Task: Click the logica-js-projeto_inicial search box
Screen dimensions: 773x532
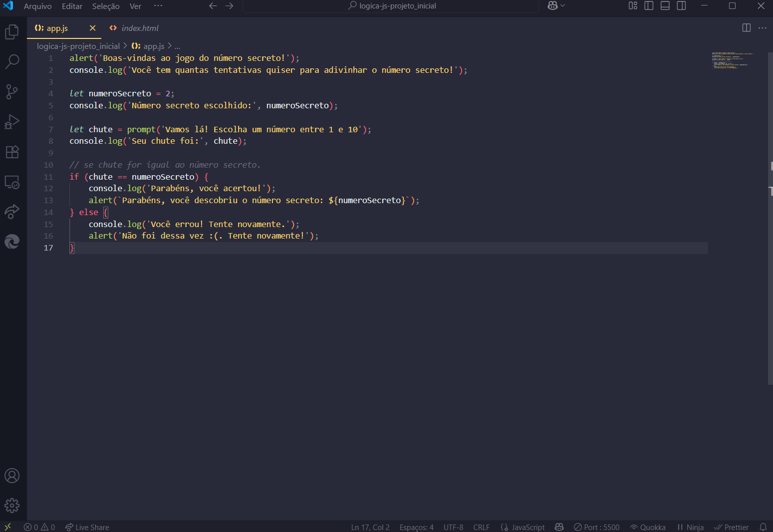Action: [391, 6]
